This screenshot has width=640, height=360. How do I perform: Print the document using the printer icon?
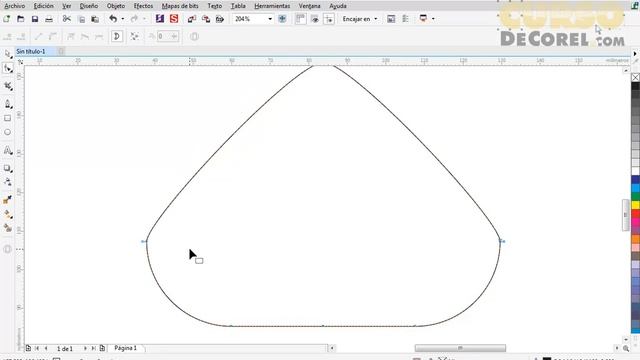(x=49, y=19)
